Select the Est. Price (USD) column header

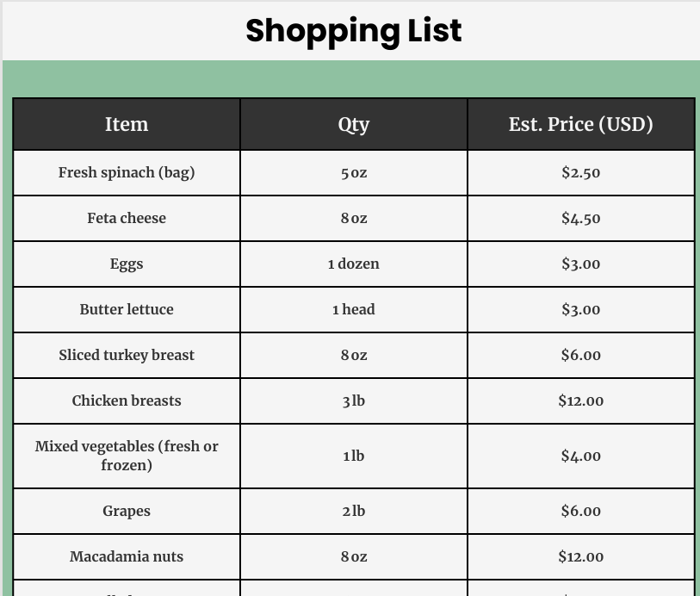pyautogui.click(x=580, y=124)
